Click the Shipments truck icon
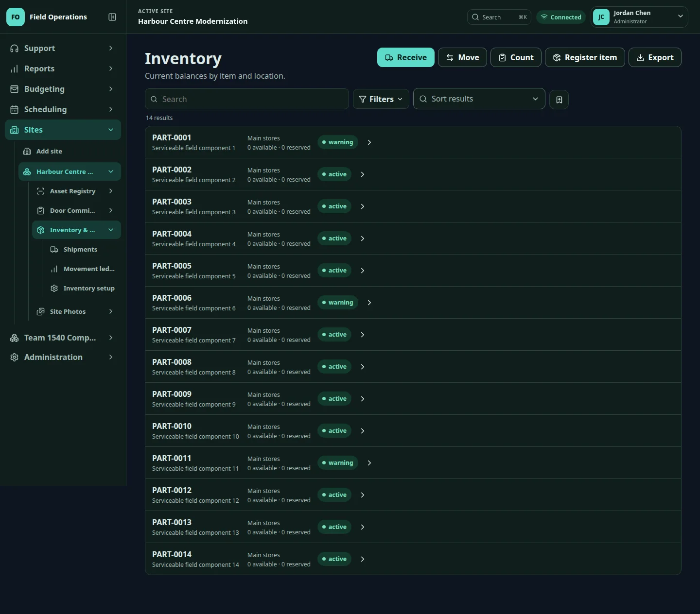700x614 pixels. click(54, 249)
